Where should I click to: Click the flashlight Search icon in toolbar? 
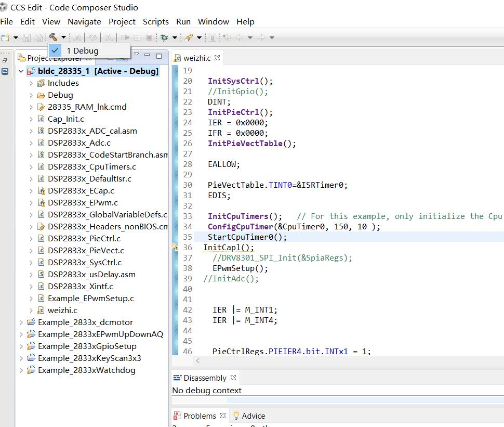tap(189, 37)
